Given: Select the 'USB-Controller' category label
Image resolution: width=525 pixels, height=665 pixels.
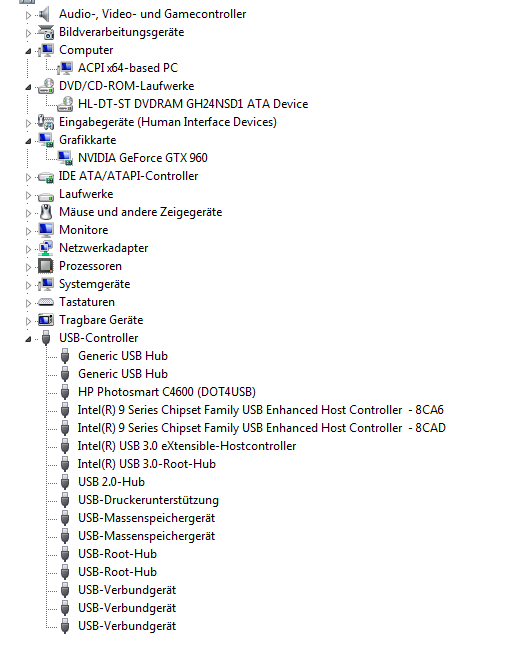Looking at the screenshot, I should coord(98,338).
